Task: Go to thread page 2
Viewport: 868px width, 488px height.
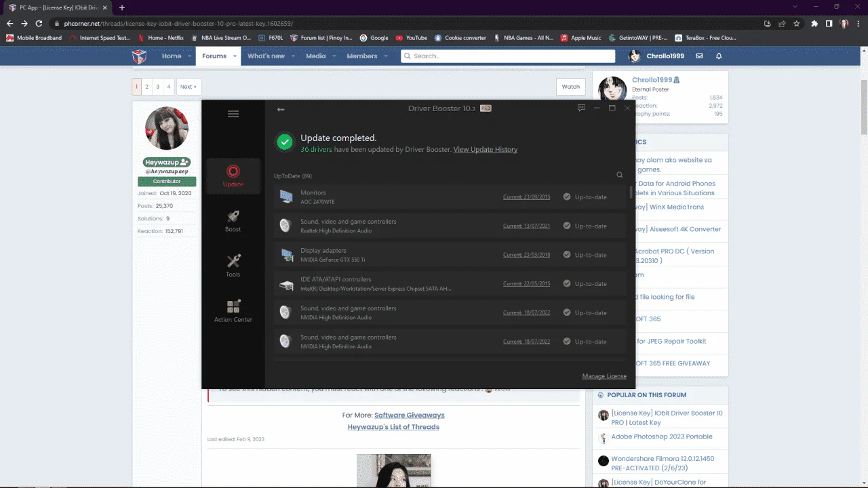Action: pyautogui.click(x=146, y=87)
